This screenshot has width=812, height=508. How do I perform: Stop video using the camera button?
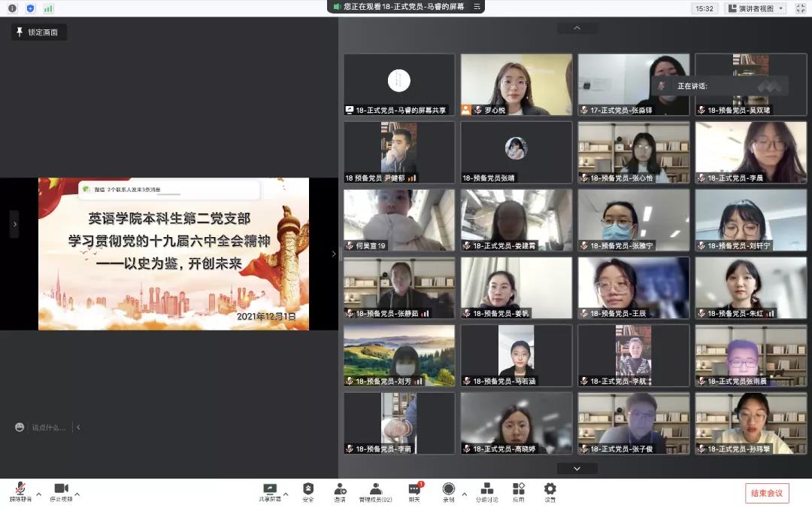[x=61, y=490]
